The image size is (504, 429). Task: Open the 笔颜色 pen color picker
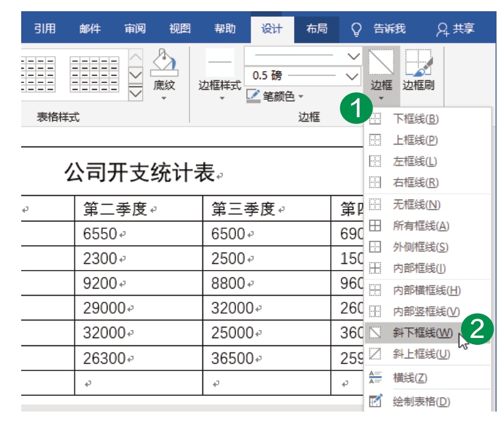click(x=275, y=96)
